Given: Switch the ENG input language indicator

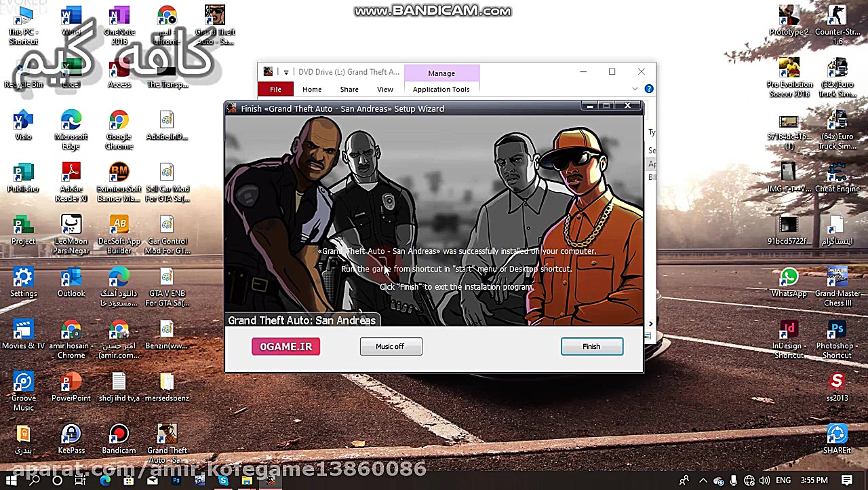Looking at the screenshot, I should tap(783, 480).
